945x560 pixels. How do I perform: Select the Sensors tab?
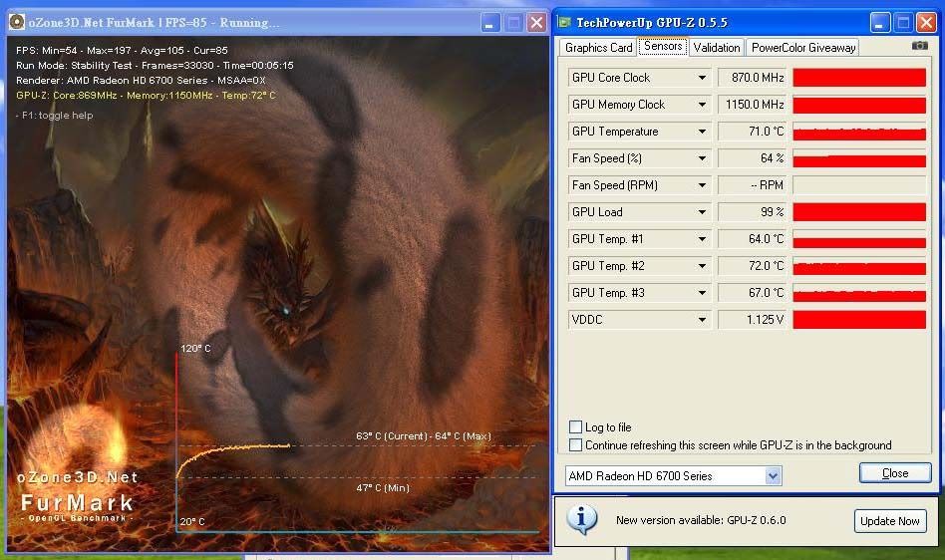(663, 47)
